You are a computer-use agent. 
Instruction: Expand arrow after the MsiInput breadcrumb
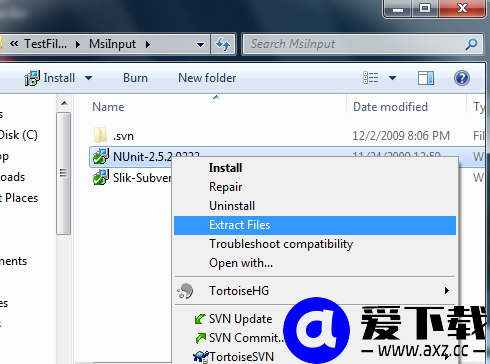[x=148, y=44]
